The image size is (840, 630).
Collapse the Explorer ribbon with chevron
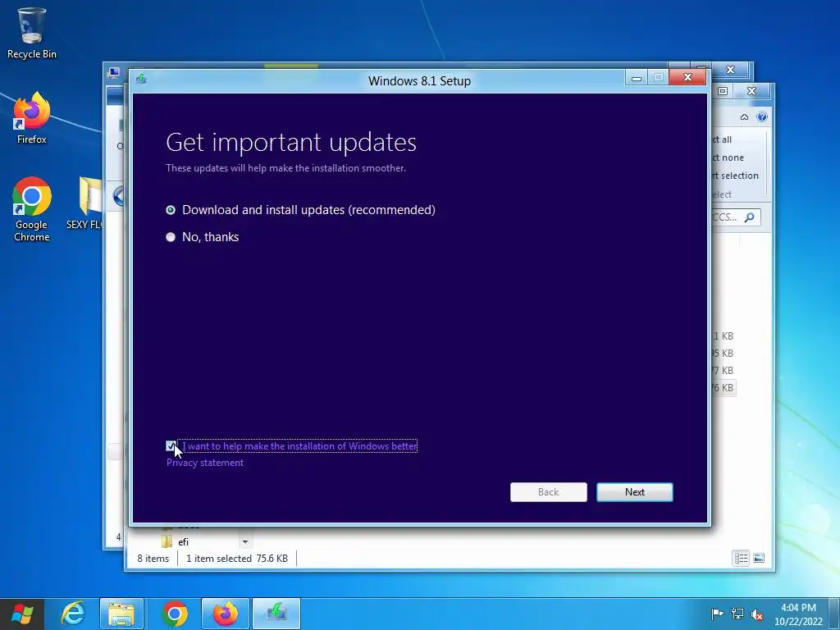click(x=744, y=116)
